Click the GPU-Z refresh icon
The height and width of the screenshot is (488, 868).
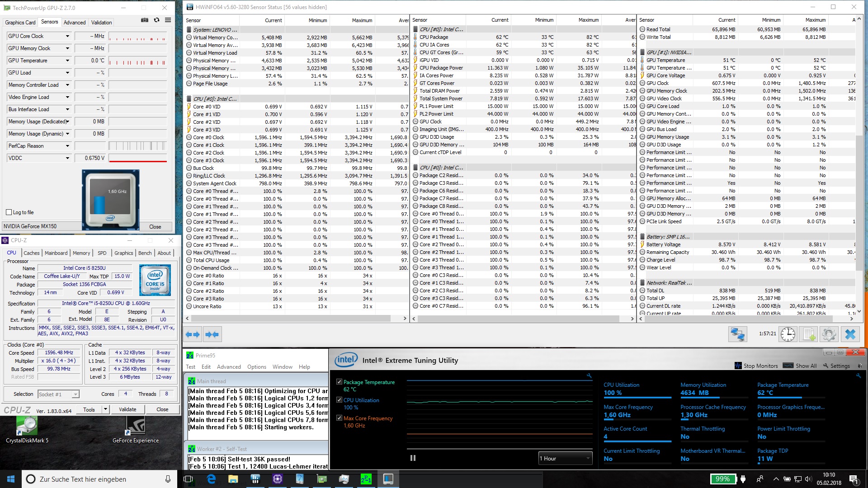156,20
